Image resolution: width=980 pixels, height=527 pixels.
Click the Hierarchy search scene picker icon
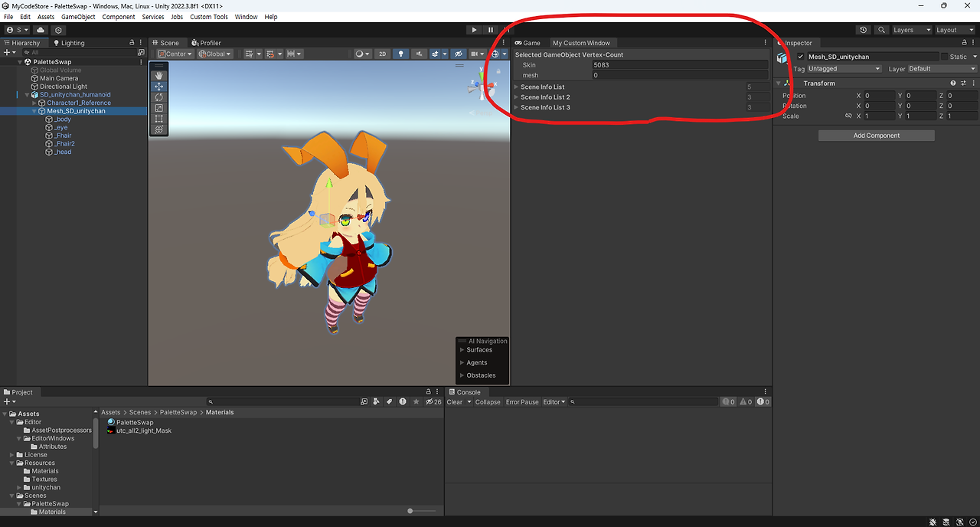point(141,53)
